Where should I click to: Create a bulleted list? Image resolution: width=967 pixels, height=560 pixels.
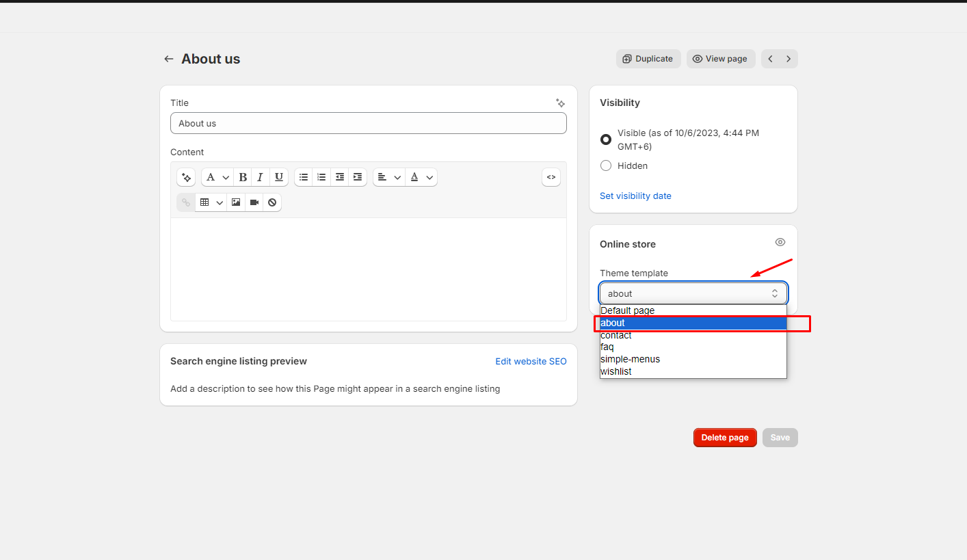[x=304, y=177]
